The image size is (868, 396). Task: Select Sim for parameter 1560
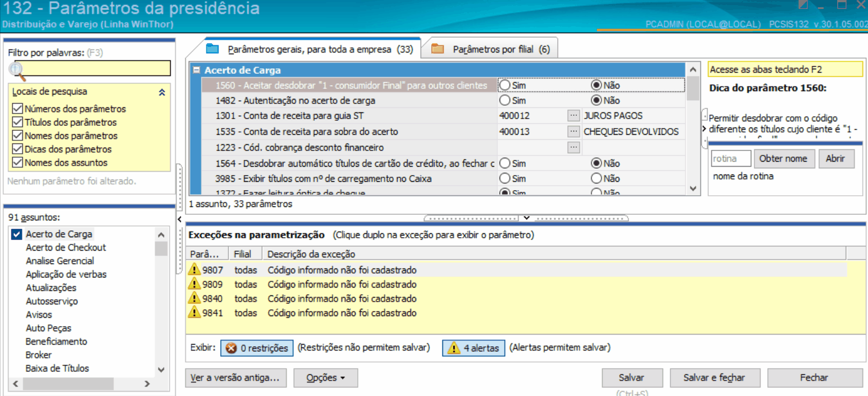point(505,85)
